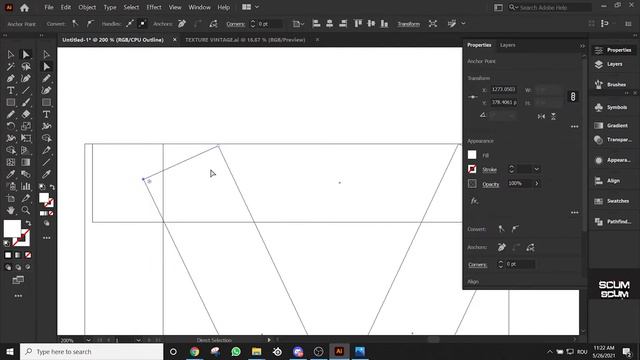This screenshot has height=360, width=640.
Task: Convert anchor points to smooth in control bar
Action: 90,24
